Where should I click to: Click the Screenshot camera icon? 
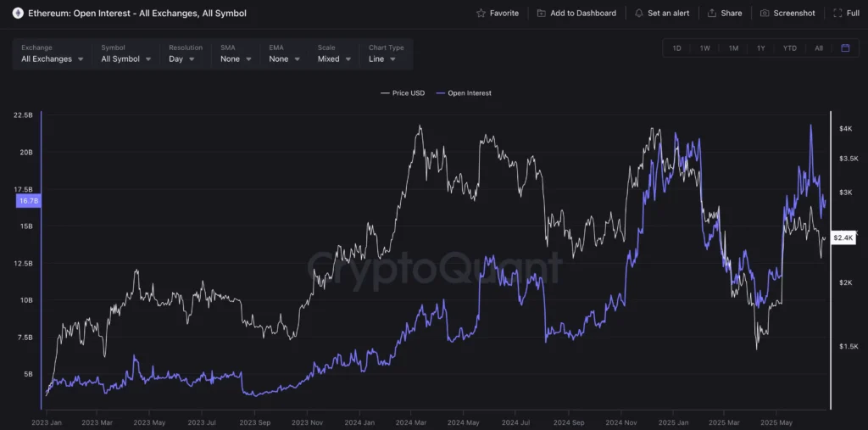765,13
